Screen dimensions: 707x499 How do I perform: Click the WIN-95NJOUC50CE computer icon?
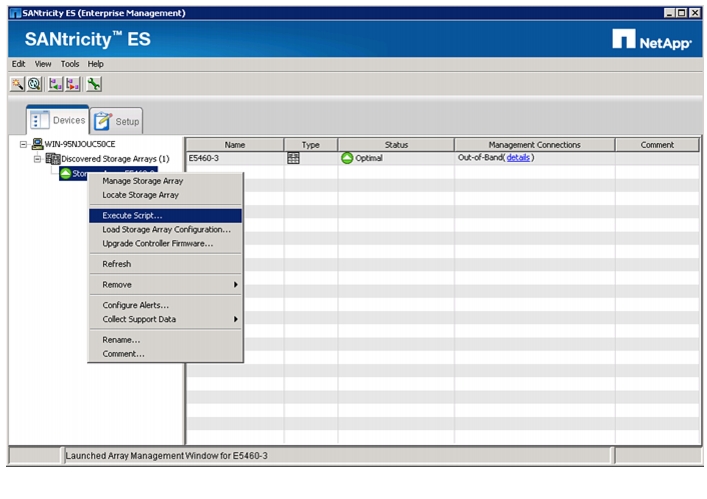pyautogui.click(x=37, y=144)
